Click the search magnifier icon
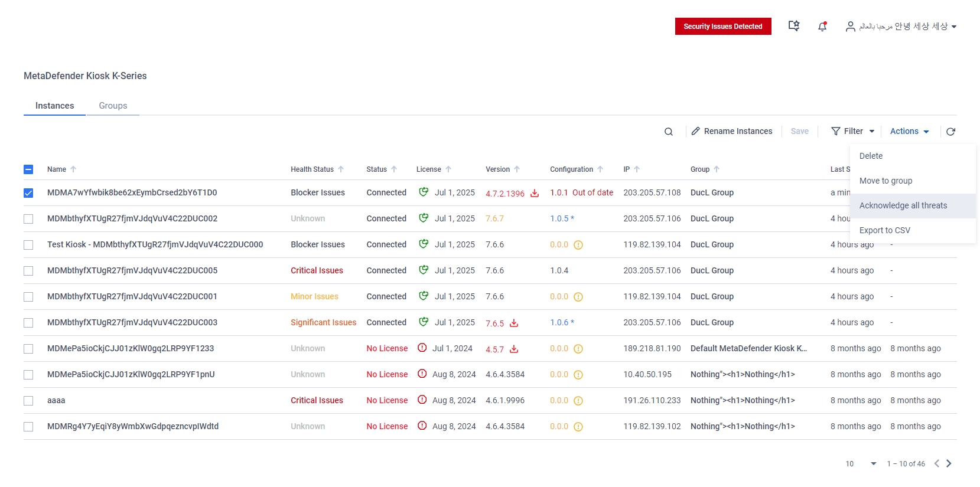 coord(669,132)
